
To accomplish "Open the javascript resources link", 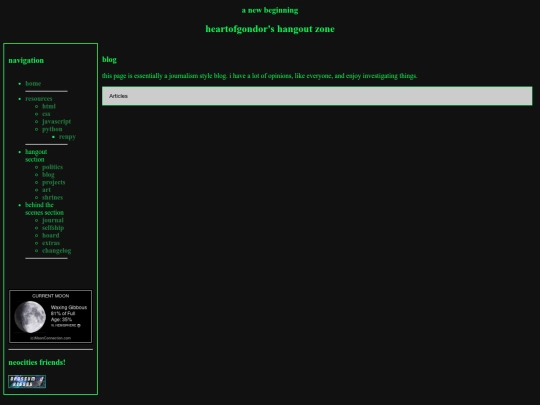I will pos(56,122).
